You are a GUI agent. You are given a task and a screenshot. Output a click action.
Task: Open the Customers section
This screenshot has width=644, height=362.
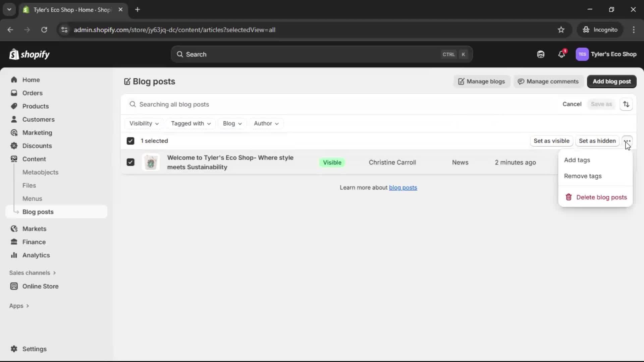point(39,119)
